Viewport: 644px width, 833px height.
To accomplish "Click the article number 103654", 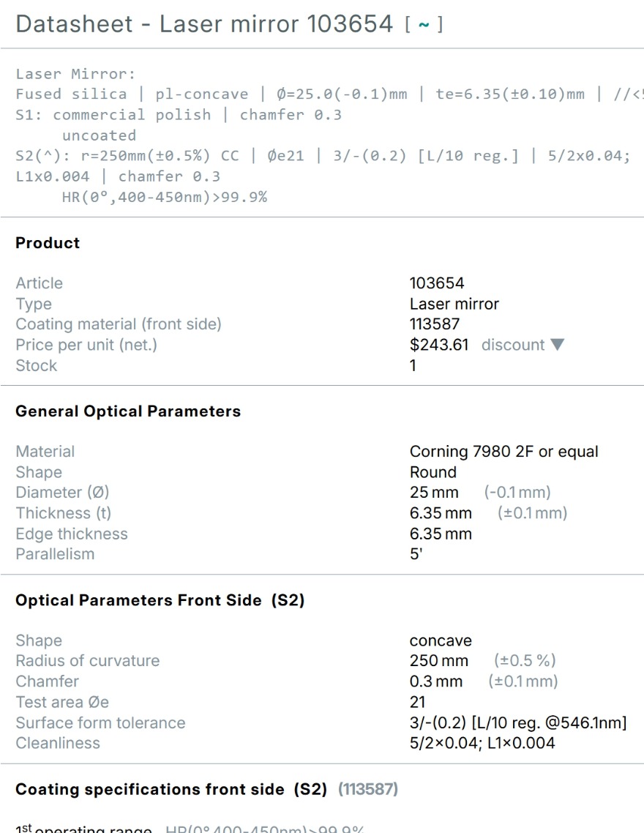I will [437, 283].
